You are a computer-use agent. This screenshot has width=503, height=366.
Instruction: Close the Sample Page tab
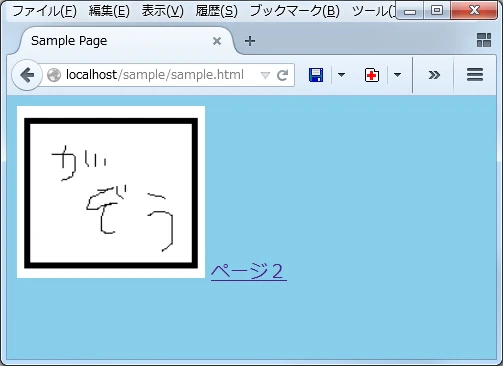click(x=217, y=41)
